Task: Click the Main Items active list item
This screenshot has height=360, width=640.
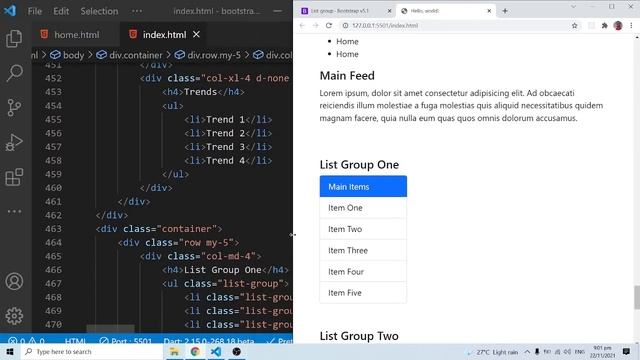Action: pos(363,187)
